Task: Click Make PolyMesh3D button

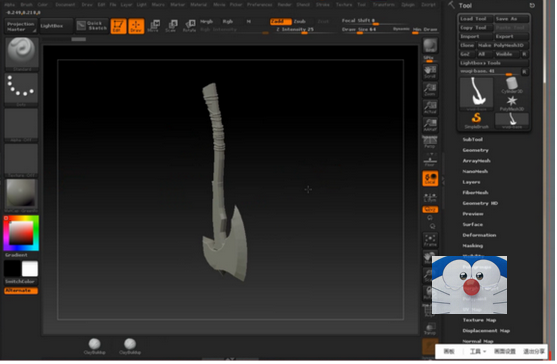Action: pos(503,45)
